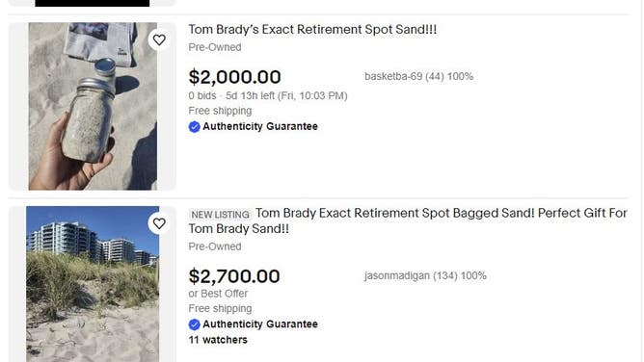Open Tom Brady Exact Retirement Spot Bagged Sand listing
The width and height of the screenshot is (644, 362).
coord(408,220)
